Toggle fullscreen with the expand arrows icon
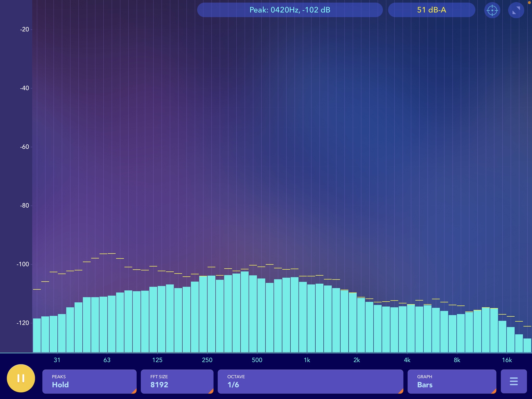This screenshot has height=399, width=532. 516,10
